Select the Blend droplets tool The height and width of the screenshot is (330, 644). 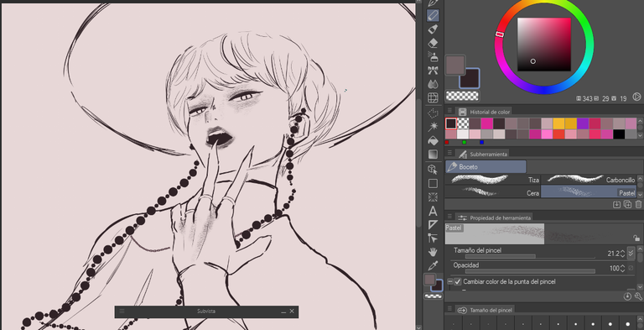click(x=433, y=84)
